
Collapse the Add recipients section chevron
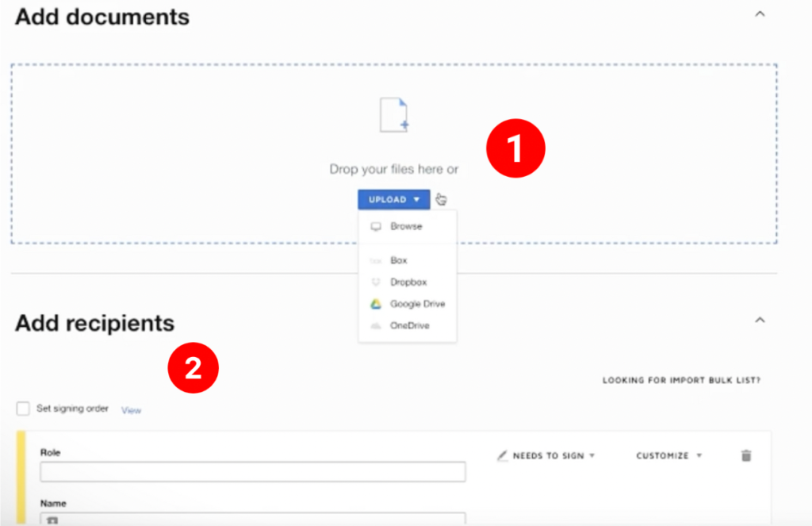760,320
